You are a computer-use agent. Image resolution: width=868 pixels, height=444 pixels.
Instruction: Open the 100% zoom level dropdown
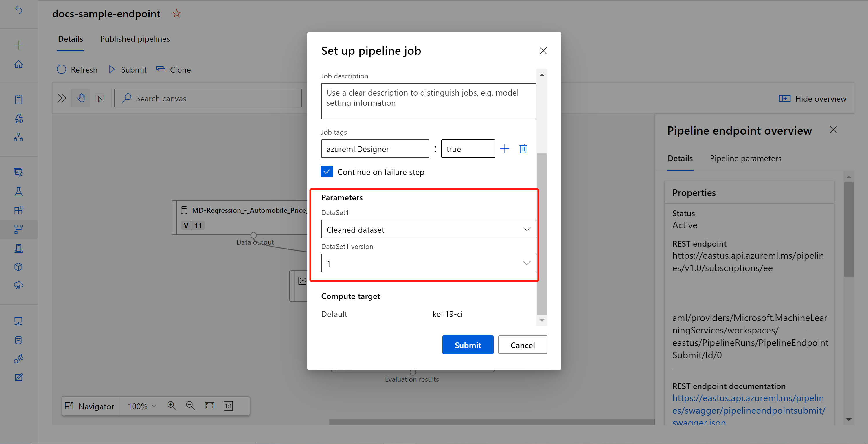142,406
